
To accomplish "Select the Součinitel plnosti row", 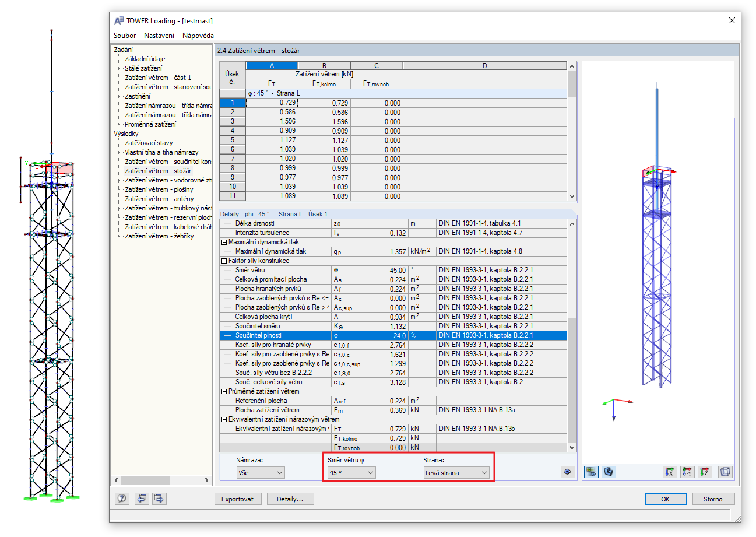I will pyautogui.click(x=392, y=335).
